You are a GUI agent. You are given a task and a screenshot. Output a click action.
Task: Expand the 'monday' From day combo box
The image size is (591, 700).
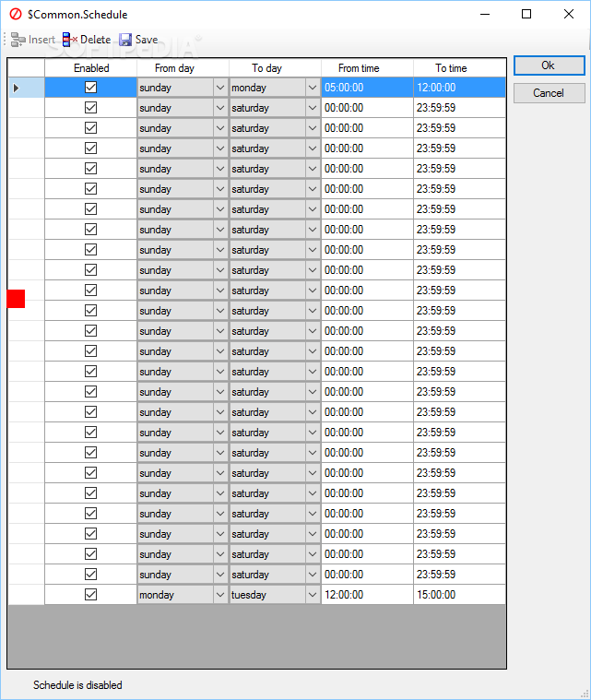(x=220, y=595)
